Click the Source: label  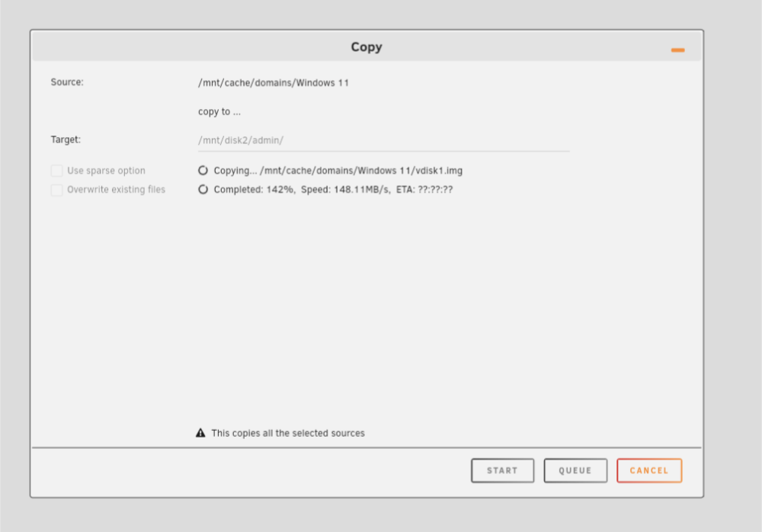pyautogui.click(x=67, y=82)
